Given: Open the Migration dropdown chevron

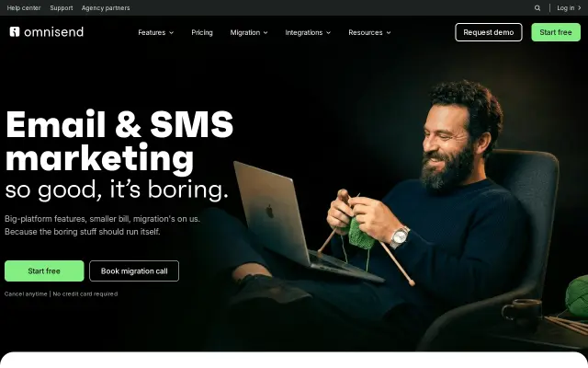Looking at the screenshot, I should click(x=266, y=33).
